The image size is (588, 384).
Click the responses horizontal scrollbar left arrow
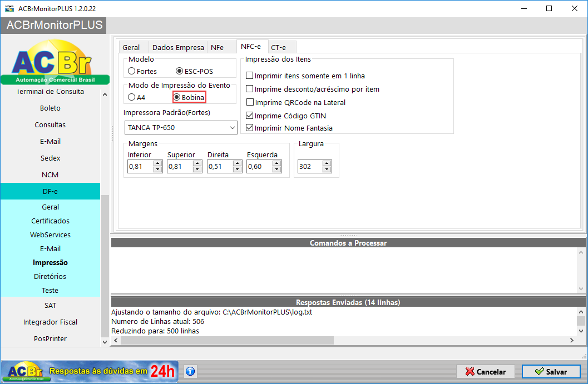click(116, 340)
